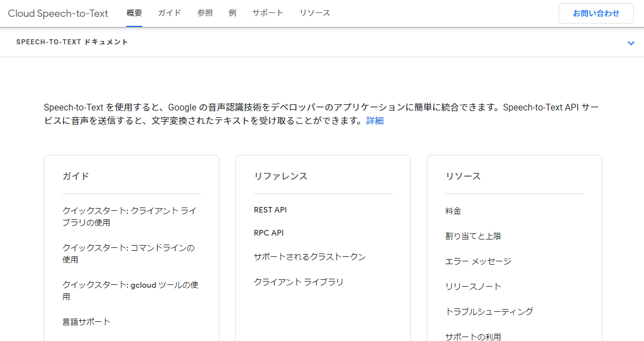
Task: Open the 料金 link
Action: pos(453,211)
